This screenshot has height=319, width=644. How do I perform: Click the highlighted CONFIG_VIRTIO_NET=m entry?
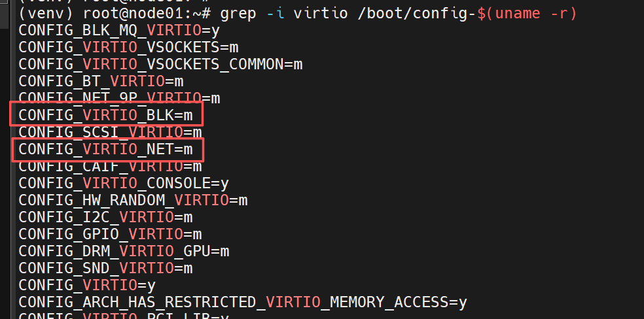tap(106, 149)
